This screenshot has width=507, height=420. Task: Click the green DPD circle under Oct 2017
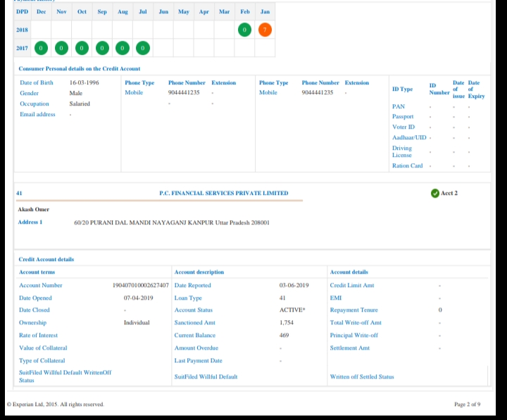click(82, 48)
